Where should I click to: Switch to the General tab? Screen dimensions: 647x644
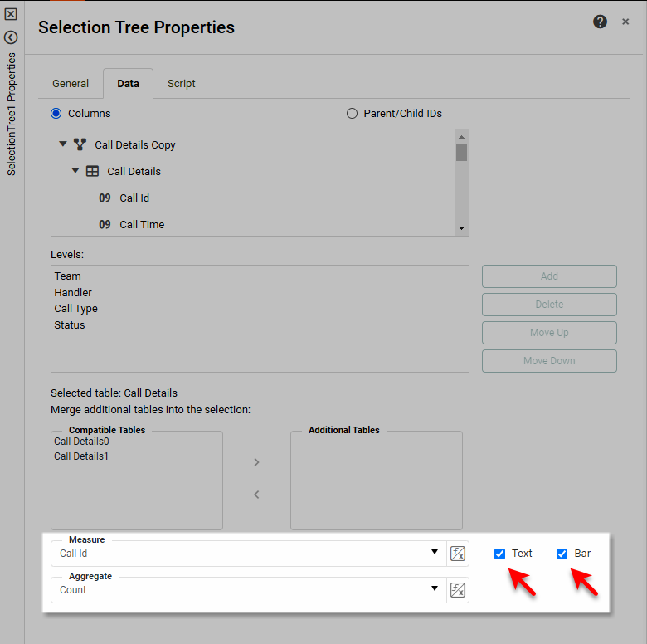coord(71,83)
